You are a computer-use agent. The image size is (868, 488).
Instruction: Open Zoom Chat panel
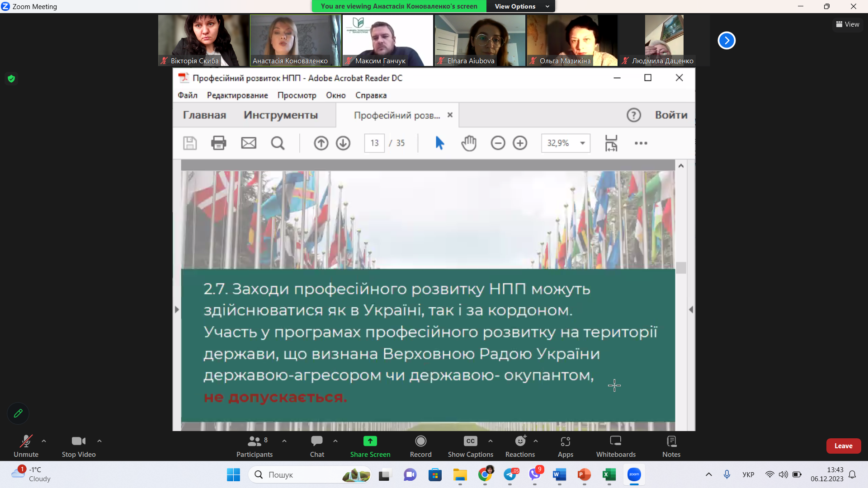[x=316, y=441]
